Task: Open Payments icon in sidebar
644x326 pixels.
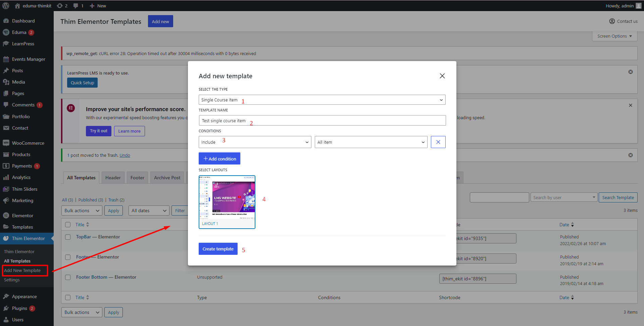Action: point(6,166)
